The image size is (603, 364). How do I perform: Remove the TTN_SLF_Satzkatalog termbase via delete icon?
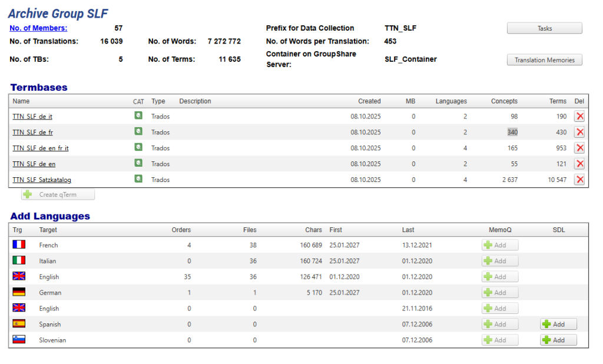[x=579, y=180]
